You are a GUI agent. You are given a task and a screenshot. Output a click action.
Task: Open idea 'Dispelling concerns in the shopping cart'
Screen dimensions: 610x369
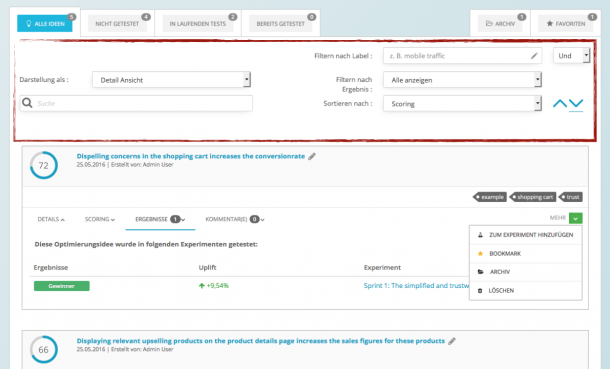pyautogui.click(x=191, y=156)
